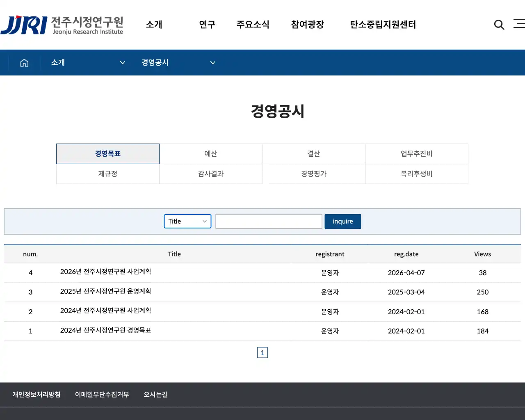Screen dimensions: 525x420
Task: Select the 경영목표 tab
Action: click(108, 154)
